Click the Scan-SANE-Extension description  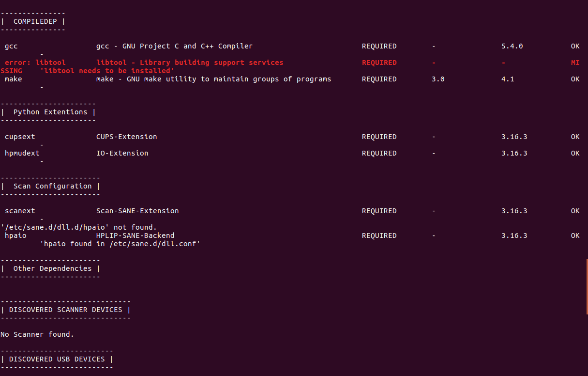pos(137,211)
